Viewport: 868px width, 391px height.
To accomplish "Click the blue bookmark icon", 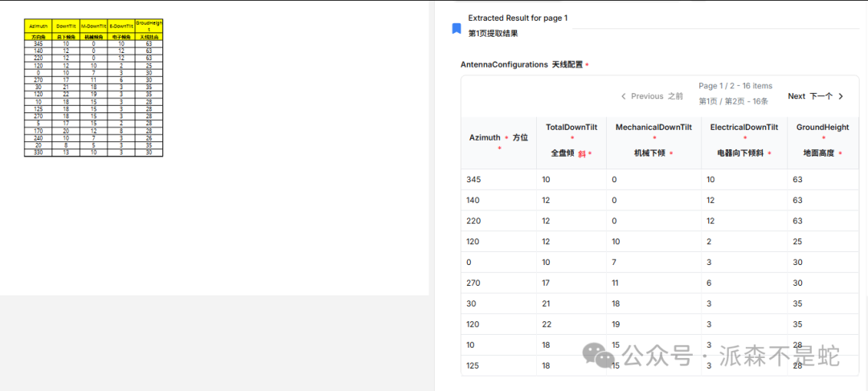I will [457, 29].
